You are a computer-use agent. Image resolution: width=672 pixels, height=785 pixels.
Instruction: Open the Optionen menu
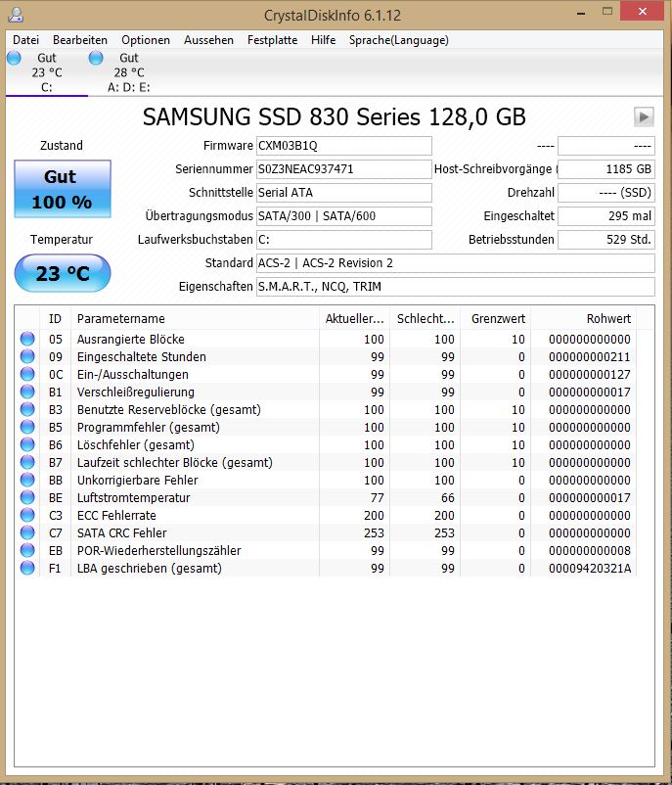tap(146, 40)
